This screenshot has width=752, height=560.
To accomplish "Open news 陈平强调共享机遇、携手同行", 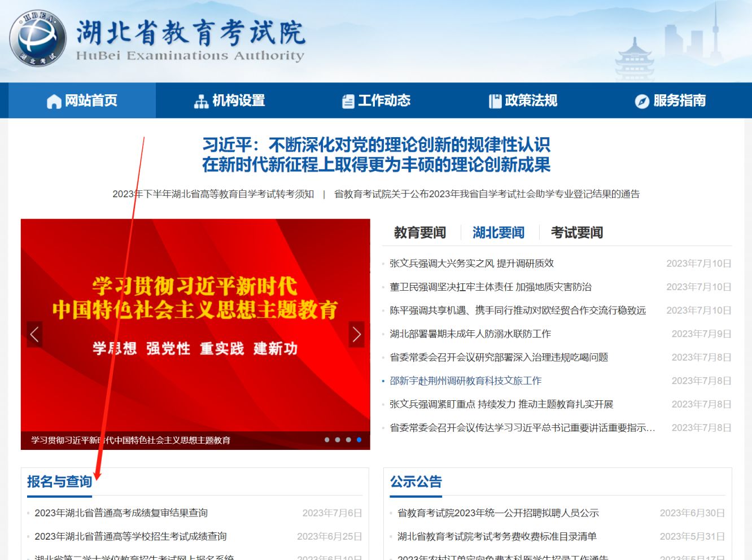I will tap(518, 310).
